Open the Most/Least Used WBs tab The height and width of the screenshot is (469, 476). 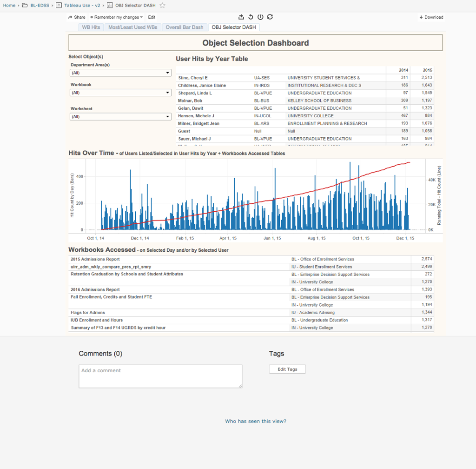click(x=132, y=27)
